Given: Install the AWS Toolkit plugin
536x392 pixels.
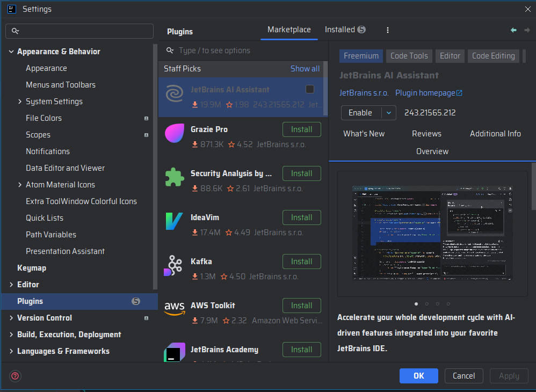Looking at the screenshot, I should (x=301, y=306).
